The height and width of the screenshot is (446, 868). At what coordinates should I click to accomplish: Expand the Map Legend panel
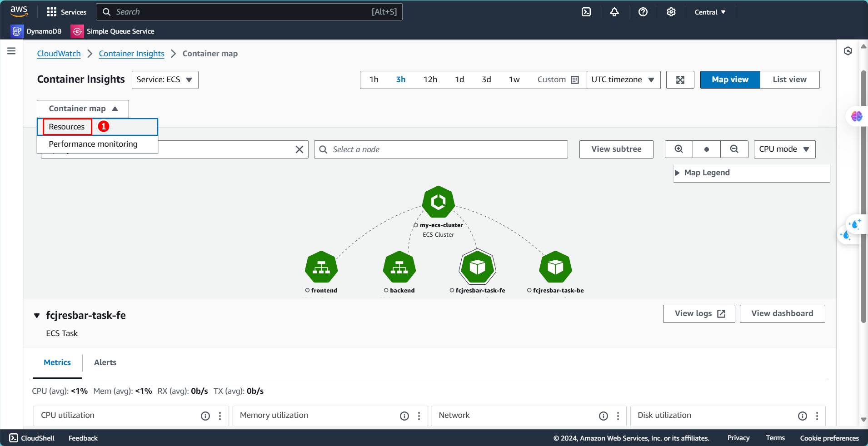pos(752,173)
